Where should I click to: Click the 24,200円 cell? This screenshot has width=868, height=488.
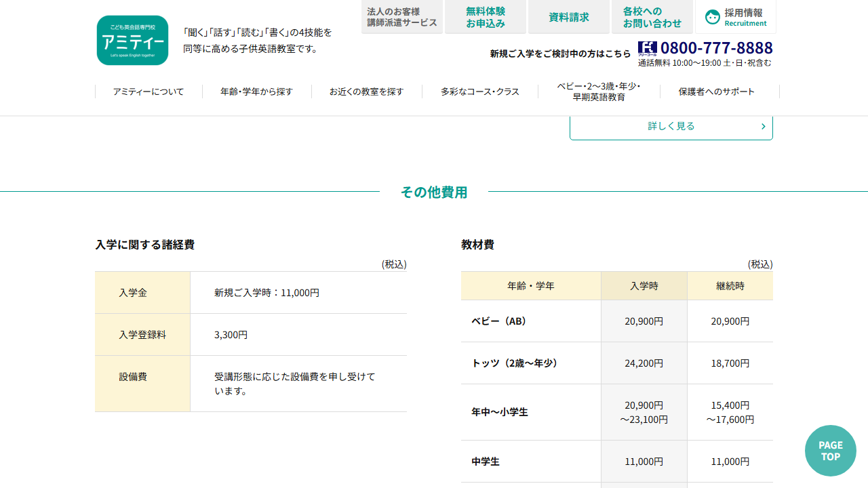click(644, 363)
